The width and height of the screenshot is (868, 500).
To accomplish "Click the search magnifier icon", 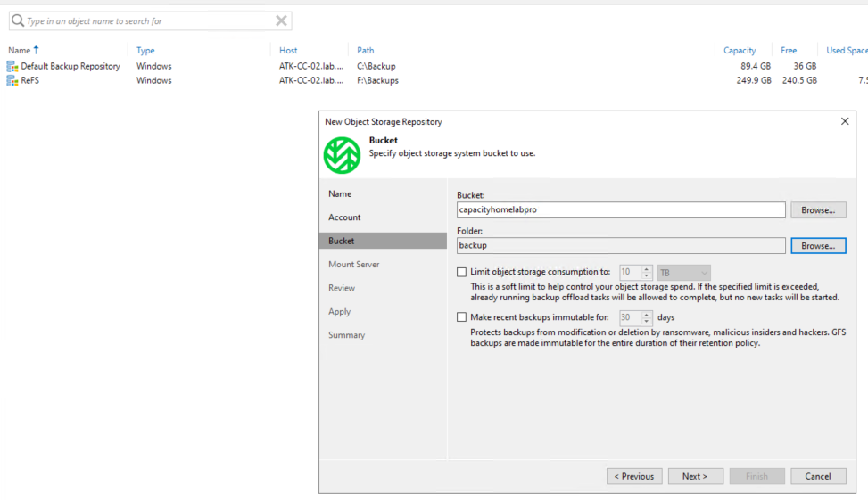I will [x=17, y=20].
